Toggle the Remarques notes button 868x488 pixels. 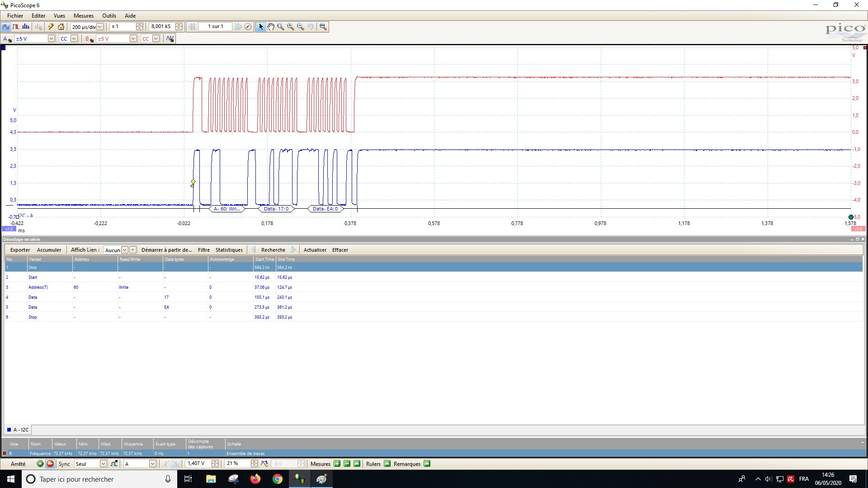pyautogui.click(x=427, y=464)
